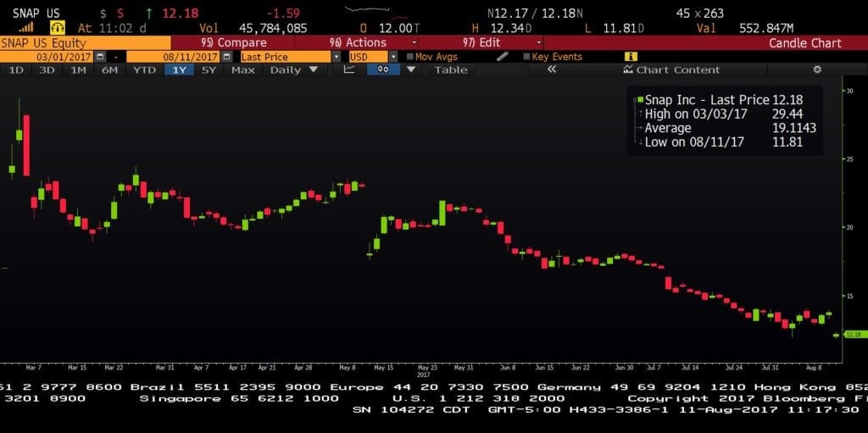868x433 pixels.
Task: Select the 3D range tab
Action: click(47, 69)
